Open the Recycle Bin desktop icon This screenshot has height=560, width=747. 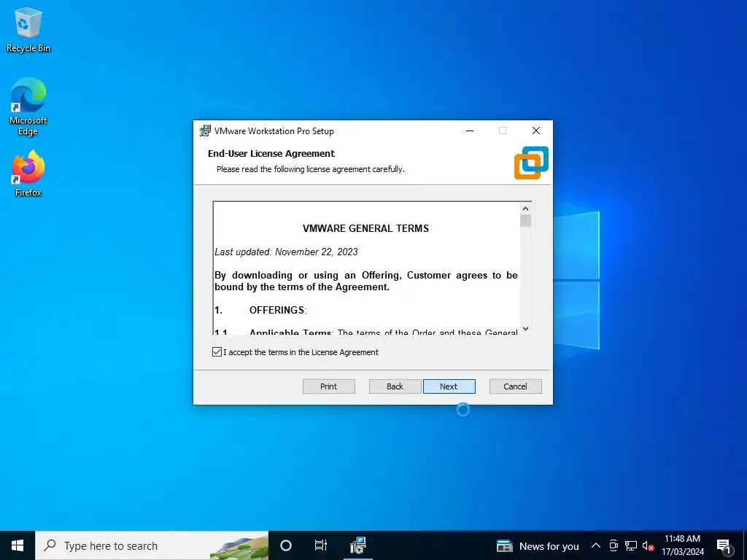28,29
